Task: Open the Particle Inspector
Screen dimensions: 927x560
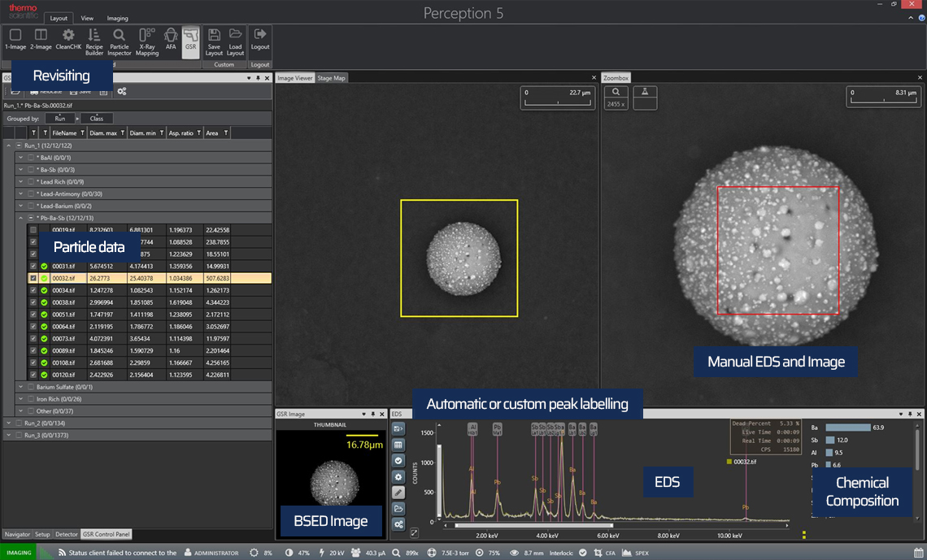Action: 119,42
